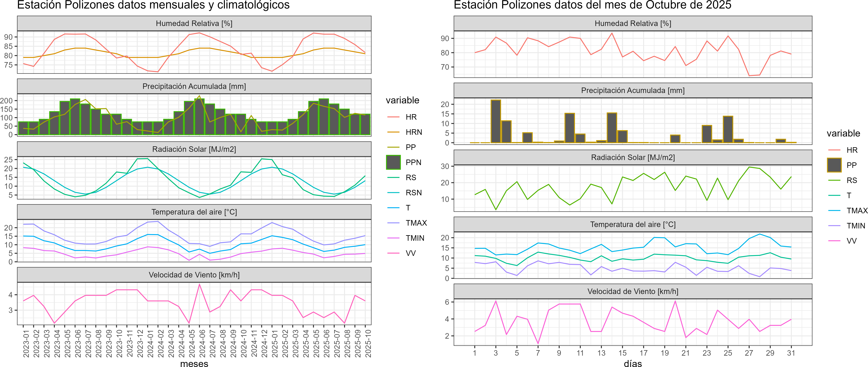868x367 pixels.
Task: Click the RSN legend entry line
Action: coord(393,193)
